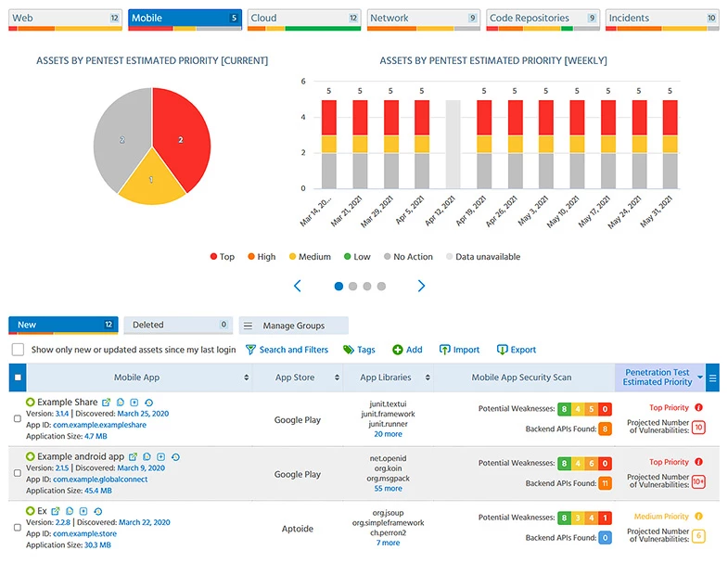Sort by Mobile App column arrows
The height and width of the screenshot is (563, 728).
pos(246,377)
